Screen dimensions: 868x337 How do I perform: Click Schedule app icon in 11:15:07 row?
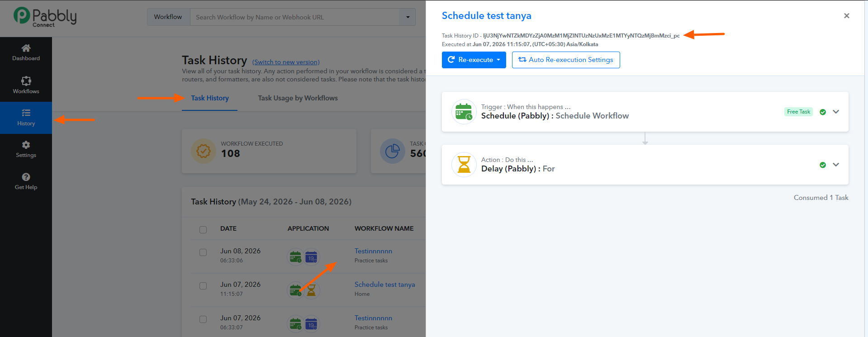point(295,290)
